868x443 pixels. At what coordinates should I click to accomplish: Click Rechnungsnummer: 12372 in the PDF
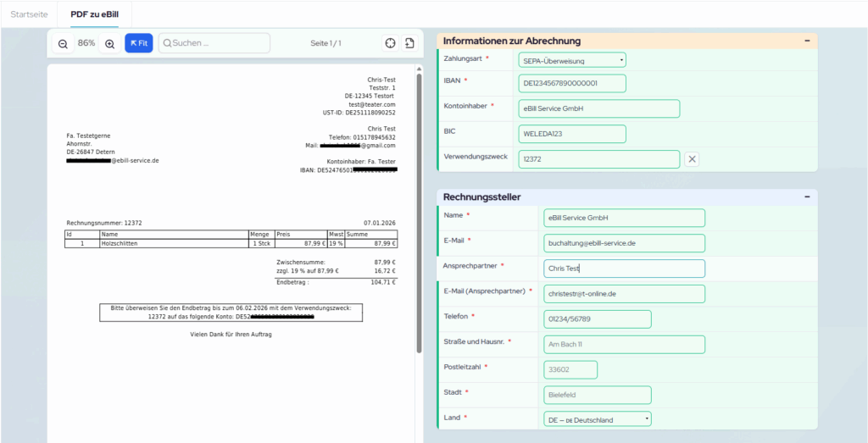tap(104, 223)
